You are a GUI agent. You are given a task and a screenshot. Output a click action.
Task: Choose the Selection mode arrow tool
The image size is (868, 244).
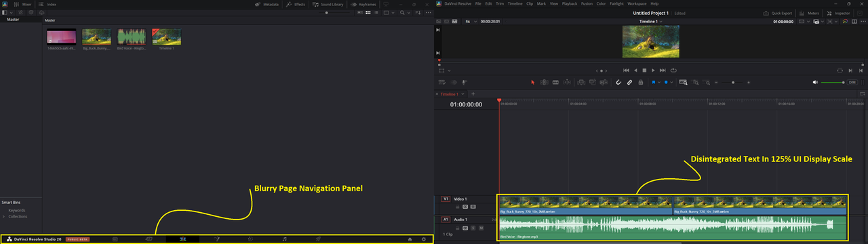click(x=533, y=82)
